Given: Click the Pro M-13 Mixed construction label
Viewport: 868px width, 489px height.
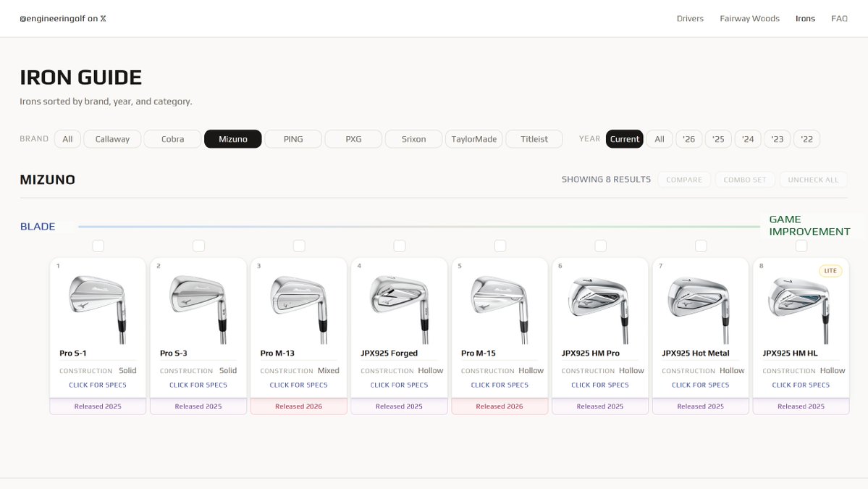Looking at the screenshot, I should (x=328, y=370).
